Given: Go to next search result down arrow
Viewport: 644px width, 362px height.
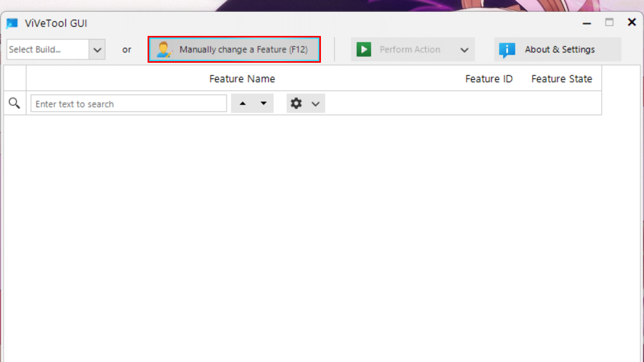Looking at the screenshot, I should coord(264,104).
